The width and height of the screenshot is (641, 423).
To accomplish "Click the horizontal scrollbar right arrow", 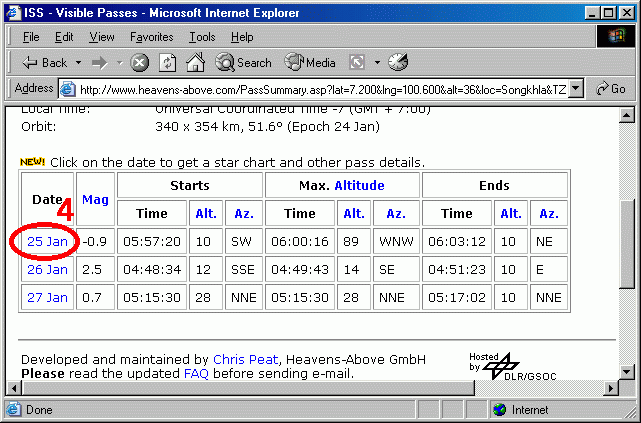I will (610, 388).
